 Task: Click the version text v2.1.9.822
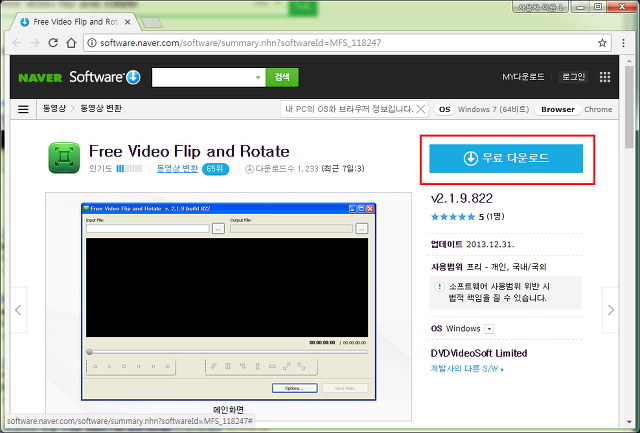click(462, 198)
